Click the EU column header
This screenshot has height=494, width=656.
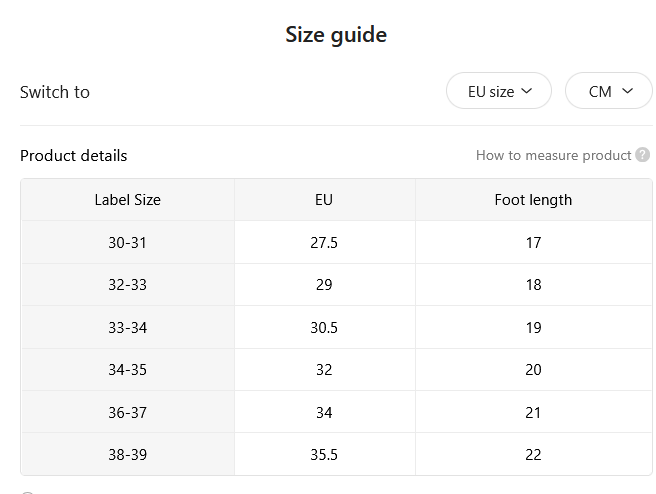[x=324, y=200]
